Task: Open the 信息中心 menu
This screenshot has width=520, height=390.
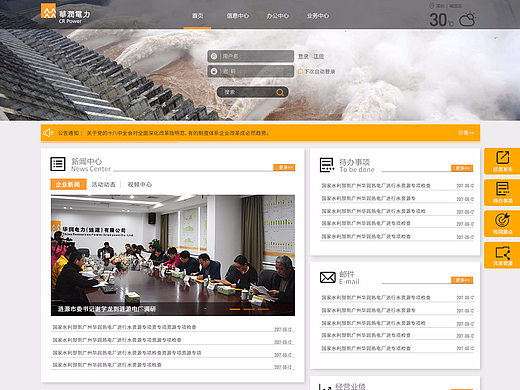Action: (238, 16)
